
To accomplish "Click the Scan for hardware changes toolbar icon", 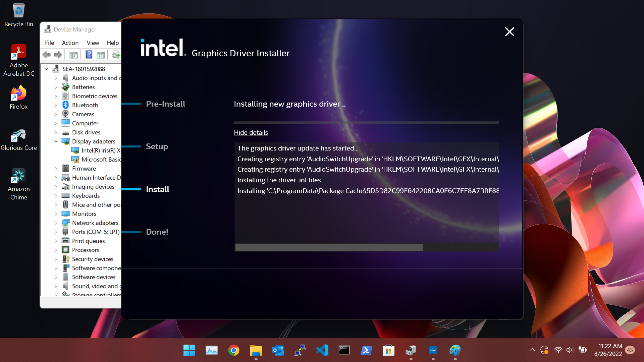I will point(116,55).
